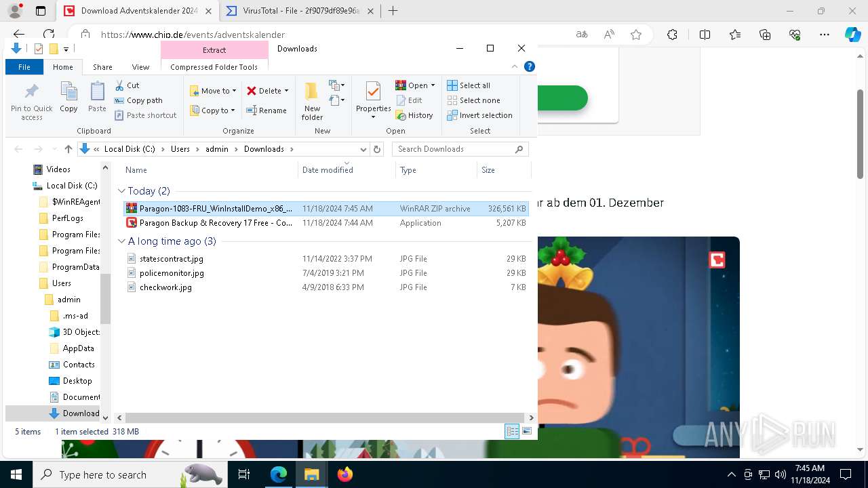Image resolution: width=868 pixels, height=488 pixels.
Task: Collapse the Today (2) group
Action: coord(121,191)
